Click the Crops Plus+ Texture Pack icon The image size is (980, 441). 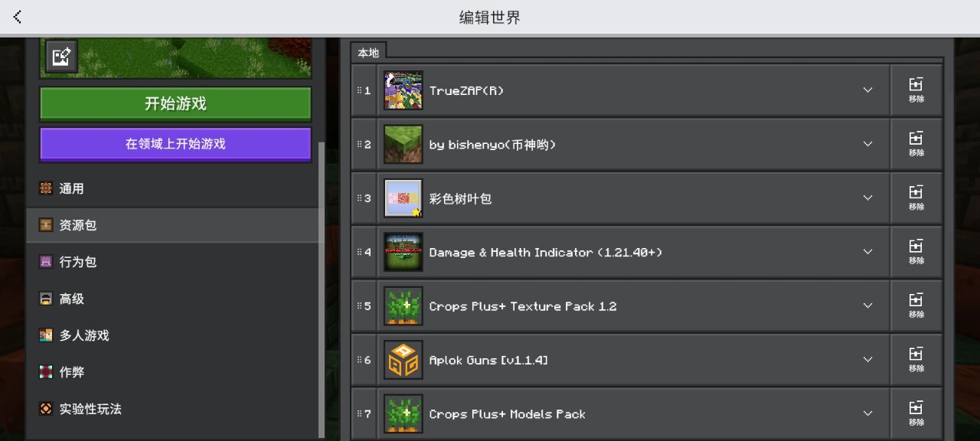[403, 305]
